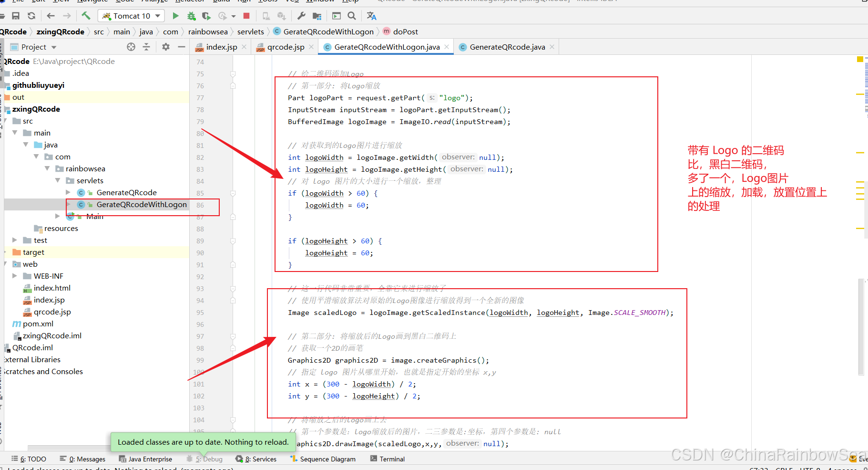Expand the test folder node
Viewport: 868px width, 470px height.
(15, 240)
